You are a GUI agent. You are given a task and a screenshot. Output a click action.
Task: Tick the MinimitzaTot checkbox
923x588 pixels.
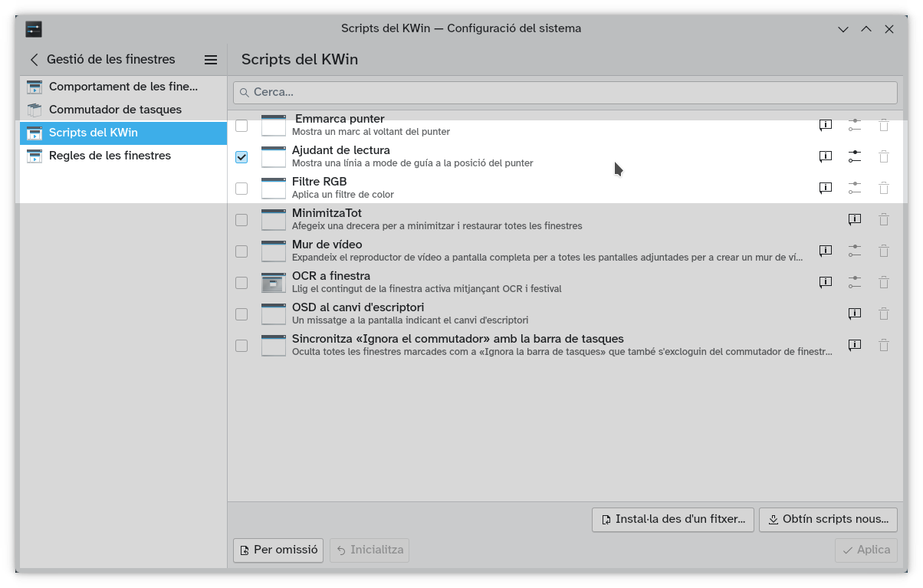click(x=241, y=219)
